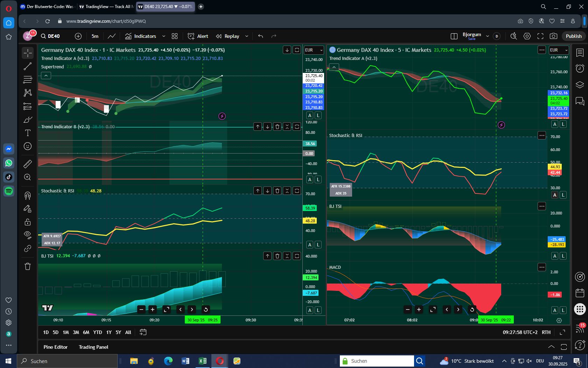Screen dimensions: 588x368
Task: Select the Text tool in left toolbar
Action: [28, 133]
